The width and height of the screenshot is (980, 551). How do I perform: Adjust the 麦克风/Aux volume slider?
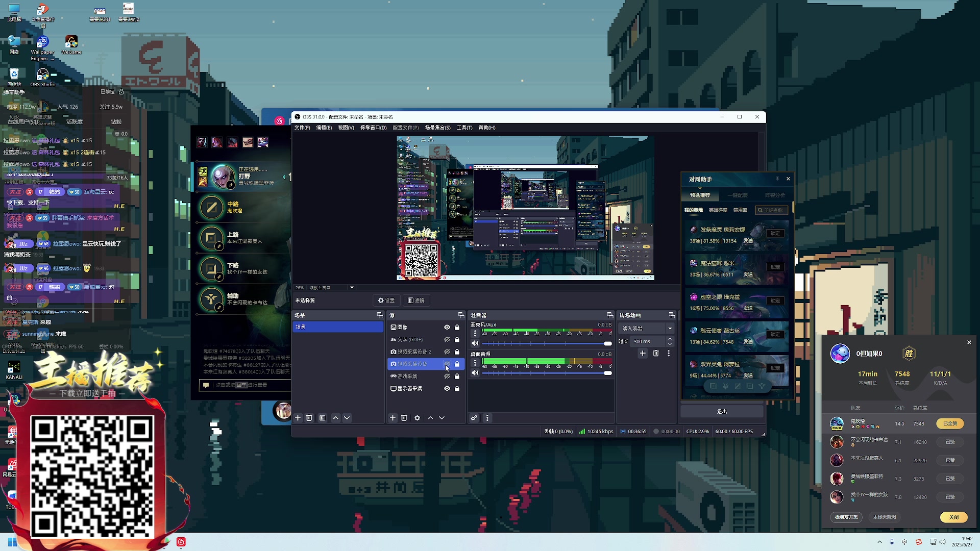tap(547, 343)
